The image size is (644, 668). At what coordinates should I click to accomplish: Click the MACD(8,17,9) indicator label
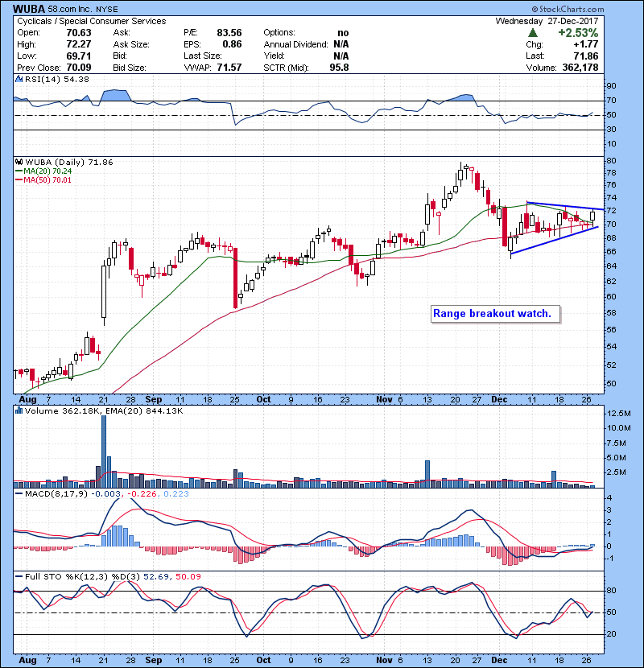click(x=56, y=494)
